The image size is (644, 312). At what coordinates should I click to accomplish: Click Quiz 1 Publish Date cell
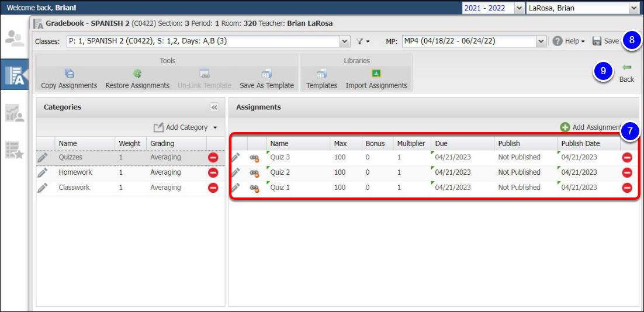[588, 188]
